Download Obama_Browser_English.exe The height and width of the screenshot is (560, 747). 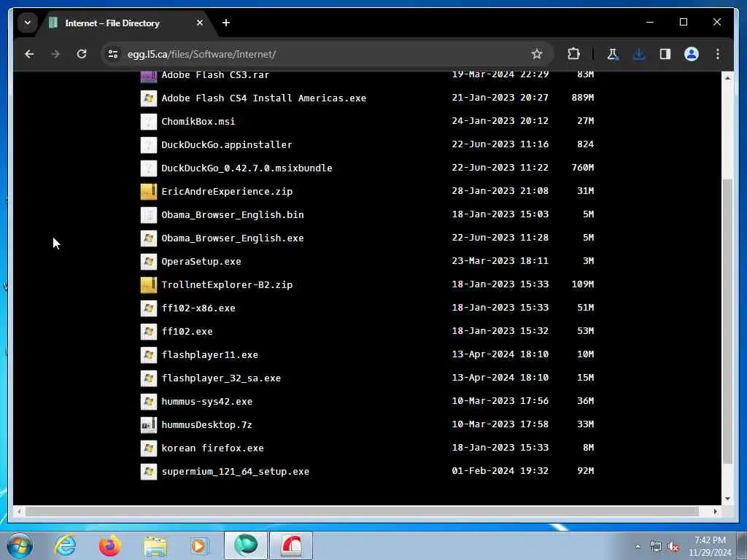[233, 238]
